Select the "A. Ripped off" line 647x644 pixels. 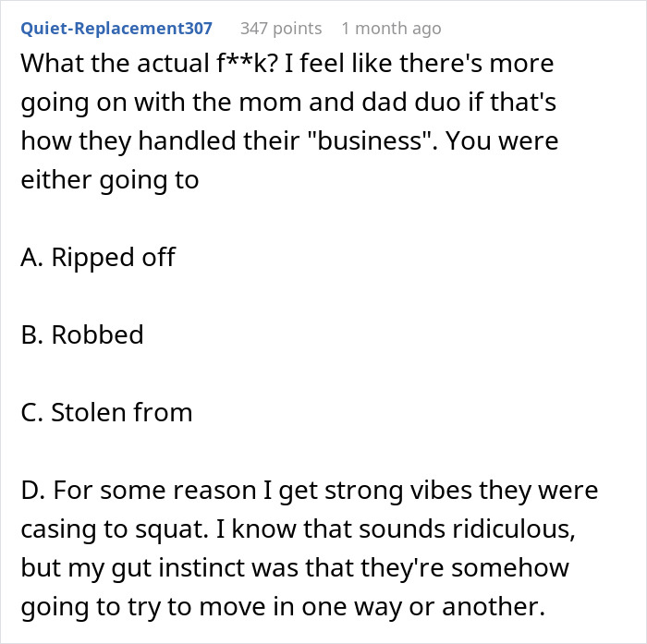(x=98, y=257)
